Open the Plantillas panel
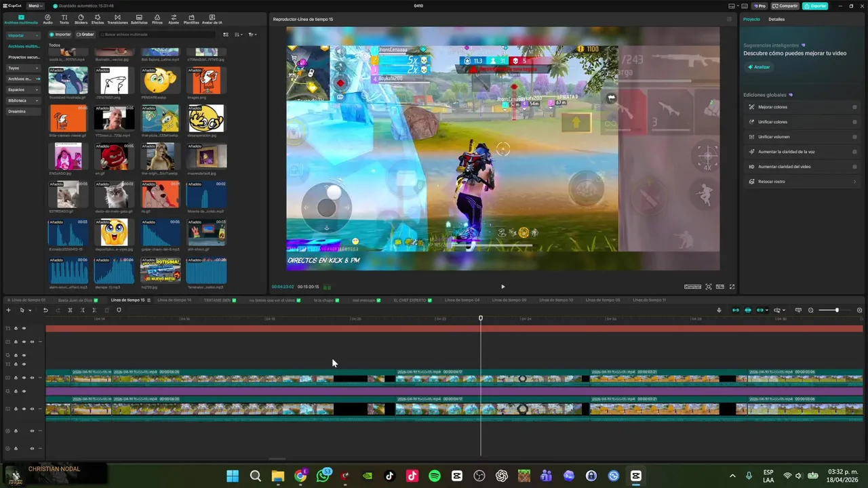This screenshot has width=868, height=488. (191, 19)
